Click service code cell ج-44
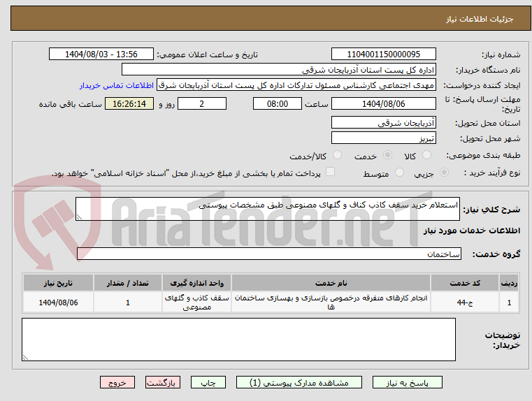The width and height of the screenshot is (532, 401). click(465, 302)
